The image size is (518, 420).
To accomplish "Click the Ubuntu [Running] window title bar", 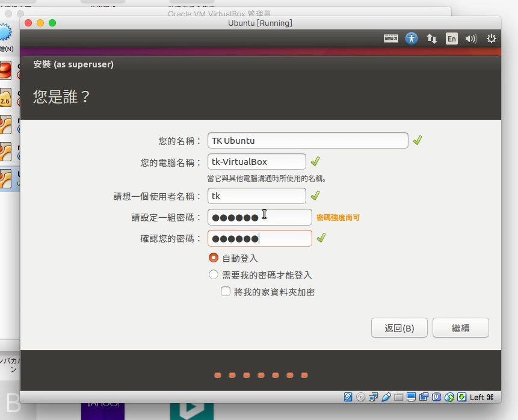I will click(260, 23).
